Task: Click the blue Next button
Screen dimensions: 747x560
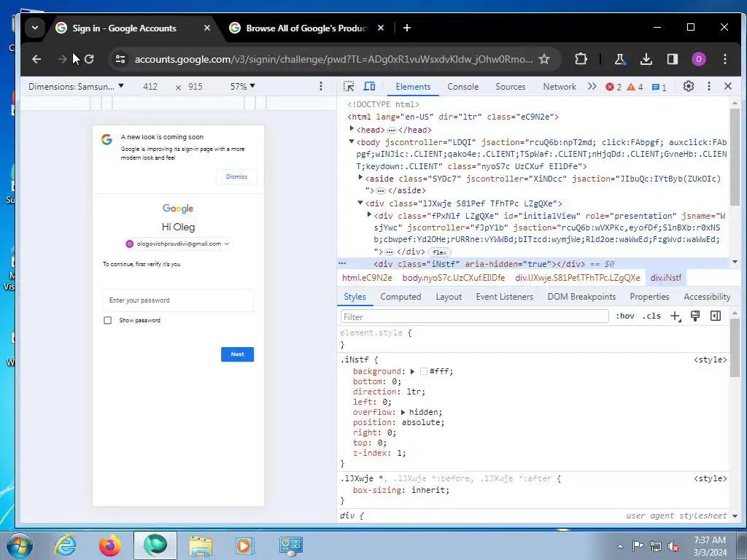Action: tap(237, 354)
